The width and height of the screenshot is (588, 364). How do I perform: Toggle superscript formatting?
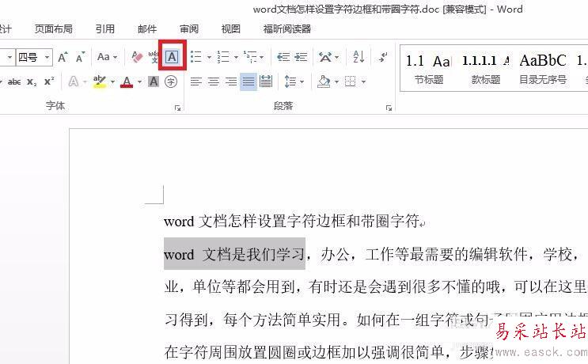[49, 82]
